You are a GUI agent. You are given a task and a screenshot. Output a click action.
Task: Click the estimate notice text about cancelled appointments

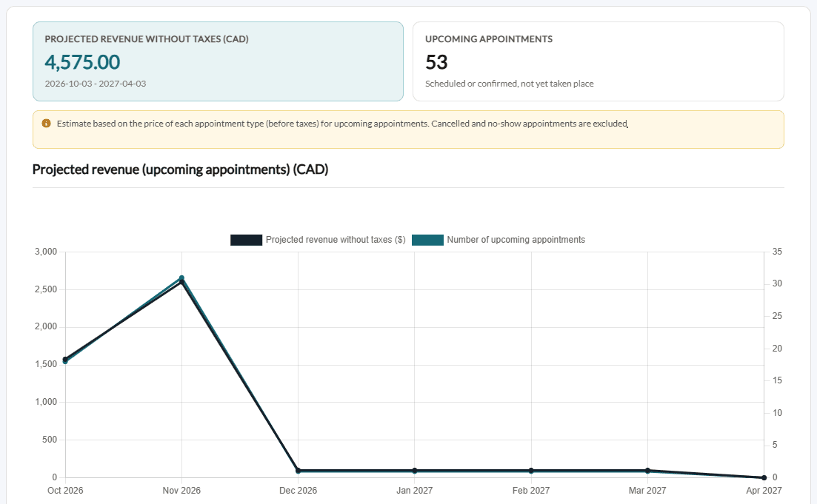click(x=342, y=124)
